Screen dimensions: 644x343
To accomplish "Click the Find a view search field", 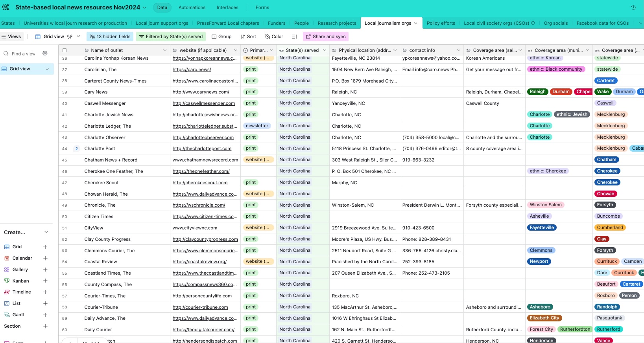I will click(23, 54).
